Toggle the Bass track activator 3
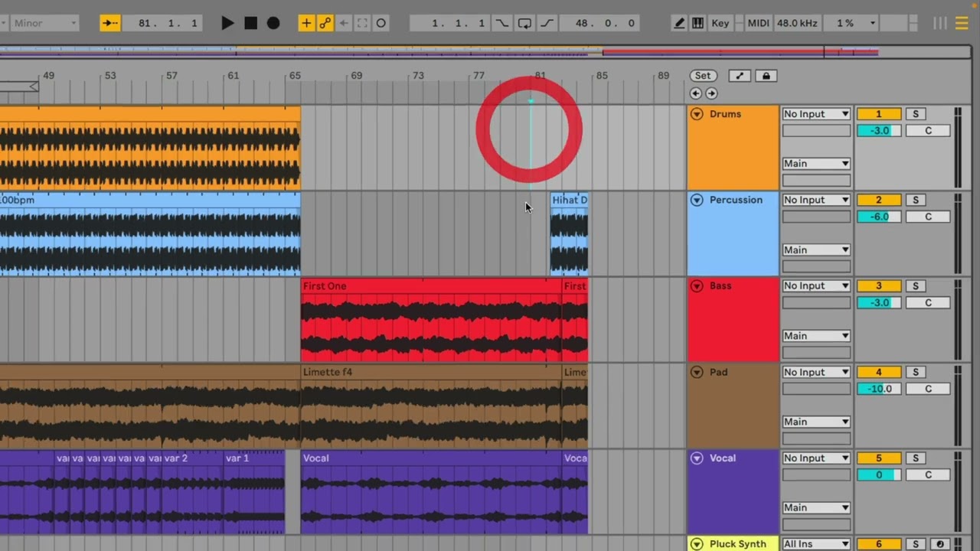 (x=878, y=285)
